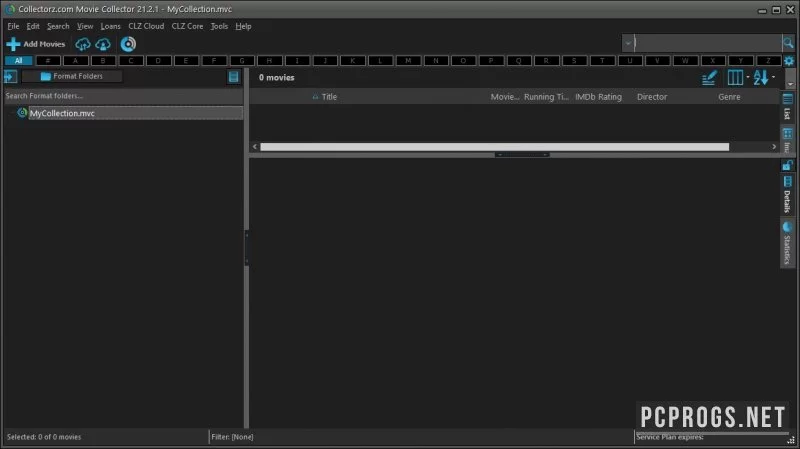Open the View menu

pyautogui.click(x=85, y=26)
